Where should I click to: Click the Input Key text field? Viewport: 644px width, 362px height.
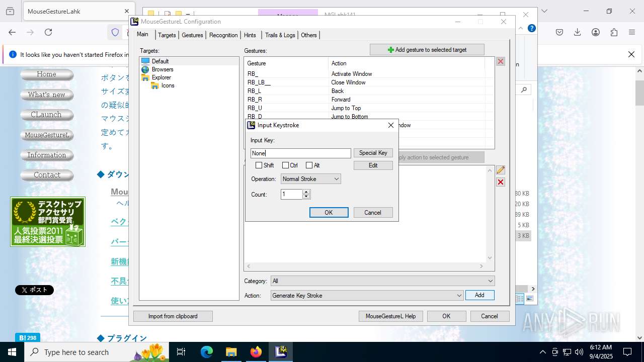pyautogui.click(x=300, y=153)
